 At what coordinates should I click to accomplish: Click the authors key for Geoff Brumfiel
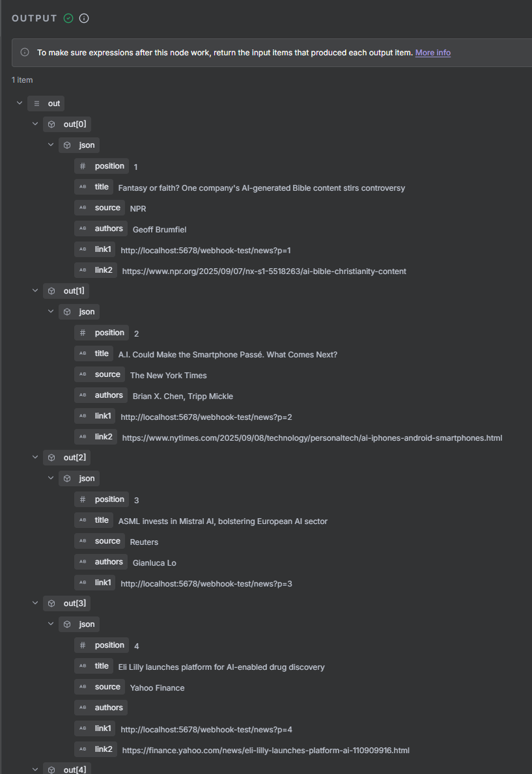pyautogui.click(x=109, y=228)
